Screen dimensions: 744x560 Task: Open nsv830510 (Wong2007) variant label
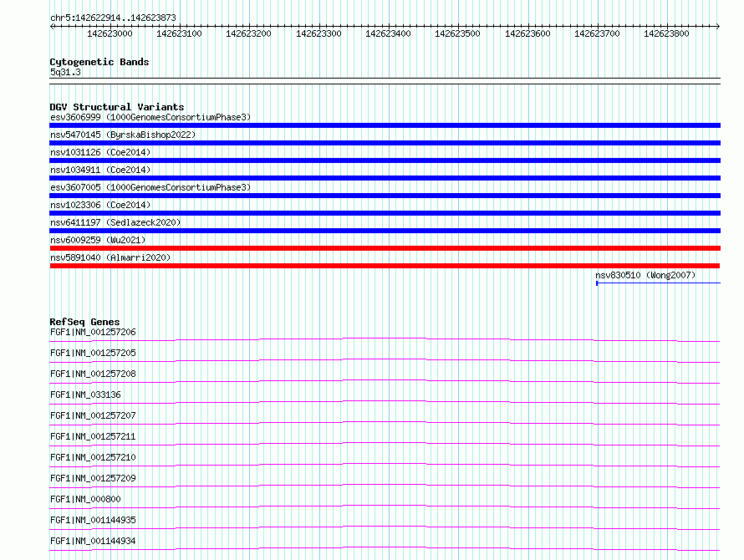[645, 275]
